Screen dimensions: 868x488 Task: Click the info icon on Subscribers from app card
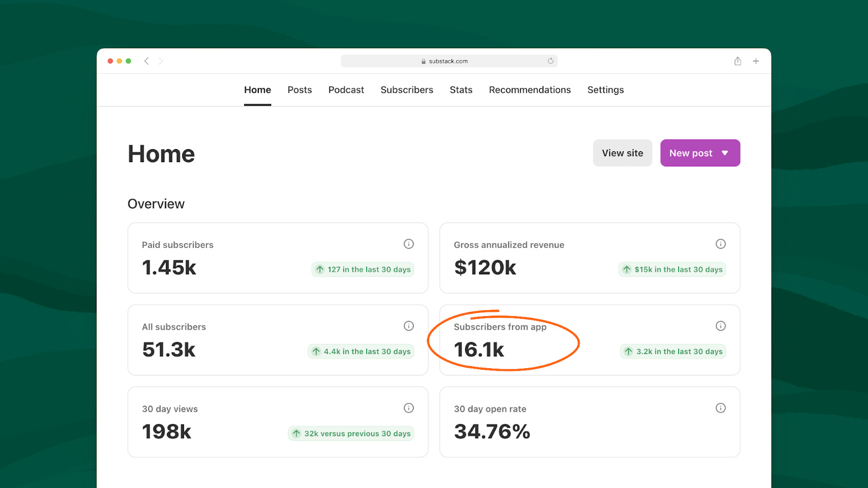point(720,326)
